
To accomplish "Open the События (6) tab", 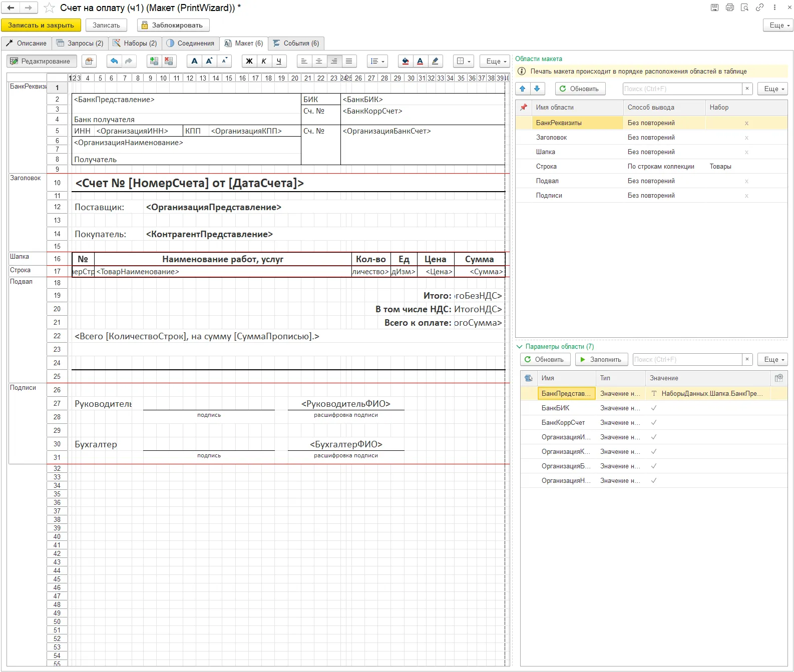I will pyautogui.click(x=296, y=44).
